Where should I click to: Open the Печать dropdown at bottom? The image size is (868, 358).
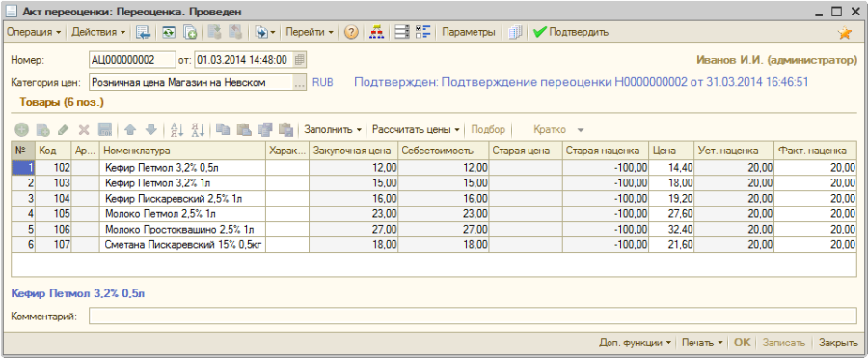(702, 343)
